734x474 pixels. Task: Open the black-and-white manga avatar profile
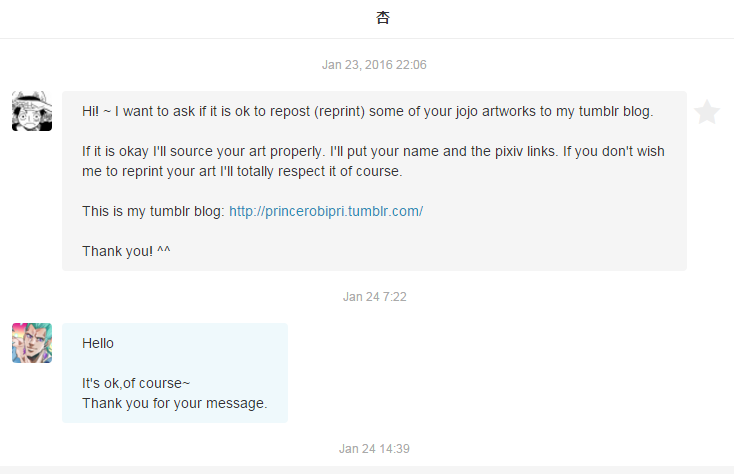click(32, 111)
